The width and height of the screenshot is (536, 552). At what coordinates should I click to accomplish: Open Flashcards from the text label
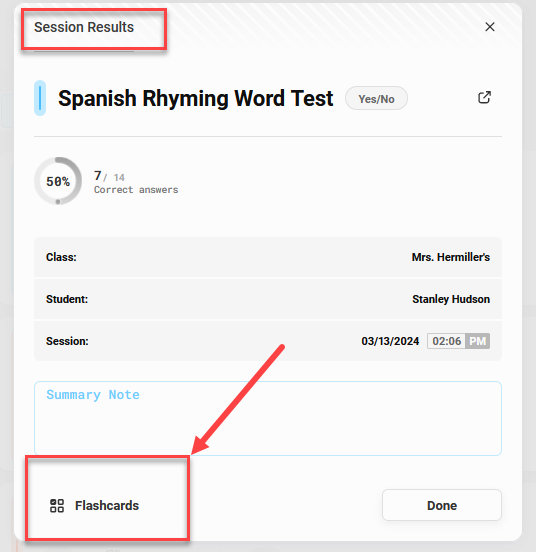(x=107, y=506)
